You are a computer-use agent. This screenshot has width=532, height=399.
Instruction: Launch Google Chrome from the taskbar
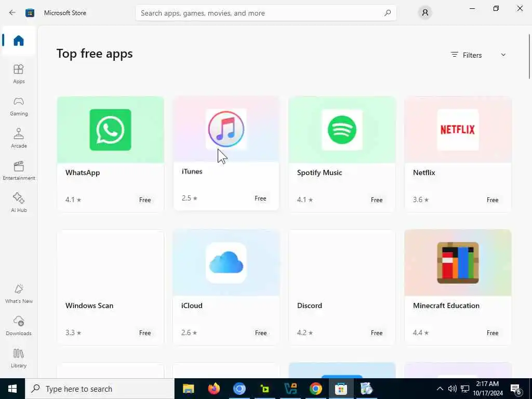tap(315, 389)
